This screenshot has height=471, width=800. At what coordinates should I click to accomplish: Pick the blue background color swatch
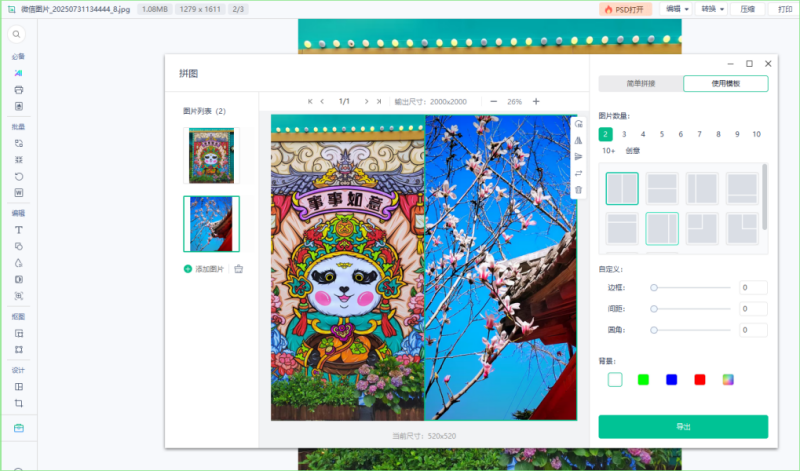[671, 380]
